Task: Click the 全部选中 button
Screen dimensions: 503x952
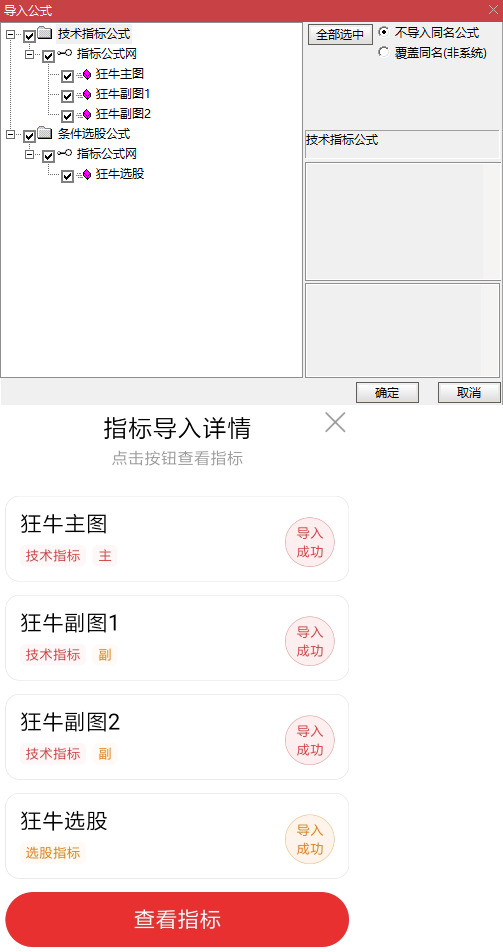Action: pyautogui.click(x=340, y=35)
